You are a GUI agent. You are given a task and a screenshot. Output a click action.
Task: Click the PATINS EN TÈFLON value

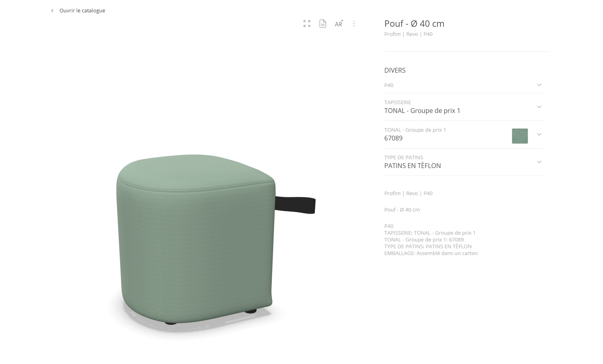[413, 166]
